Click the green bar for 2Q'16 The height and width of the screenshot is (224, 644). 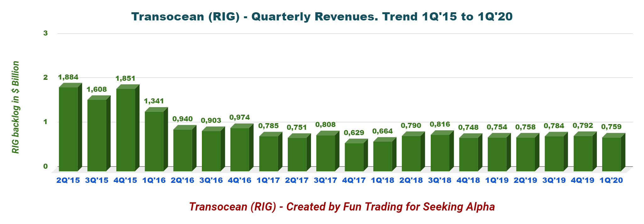point(185,148)
